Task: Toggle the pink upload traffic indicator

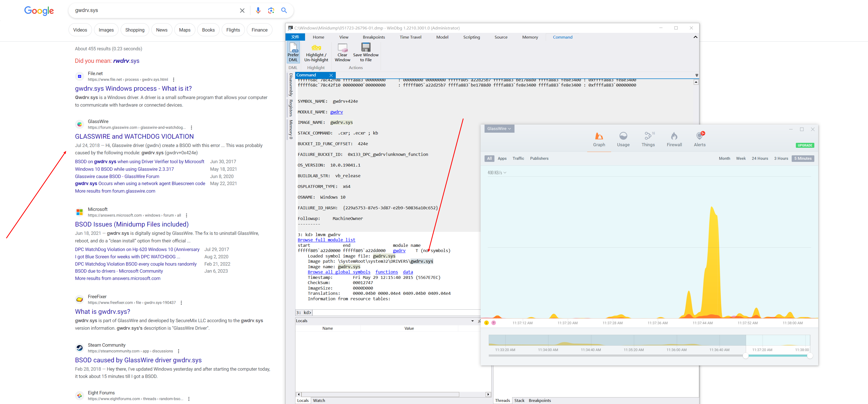Action: coord(494,323)
